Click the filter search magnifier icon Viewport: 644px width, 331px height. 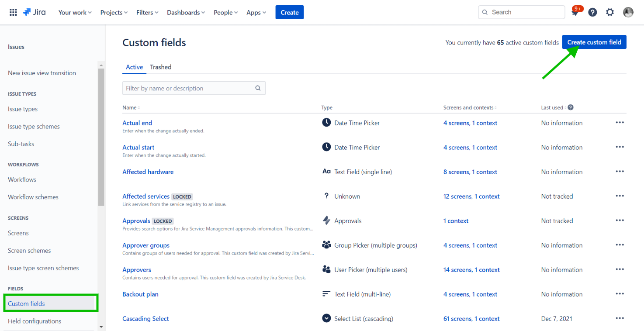point(258,88)
